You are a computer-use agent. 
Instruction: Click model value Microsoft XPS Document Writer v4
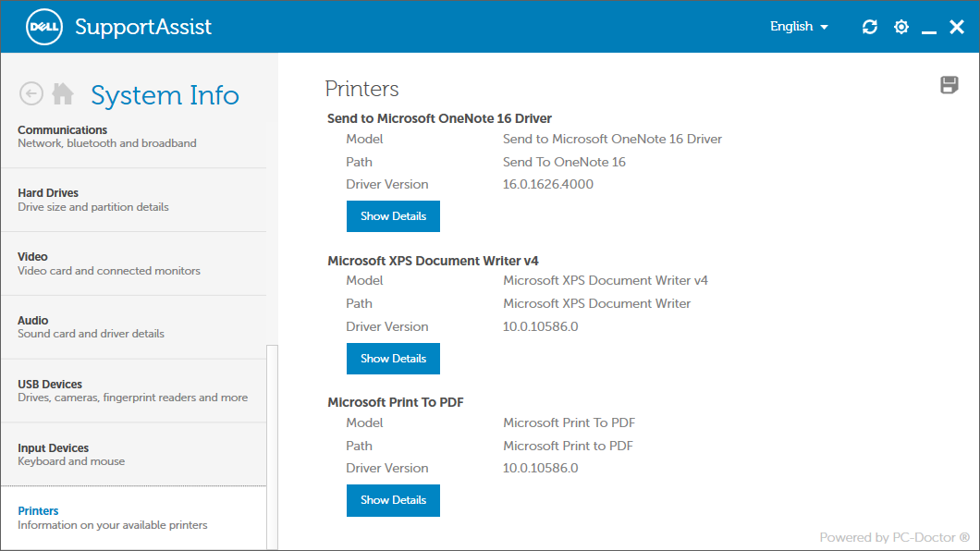point(606,280)
